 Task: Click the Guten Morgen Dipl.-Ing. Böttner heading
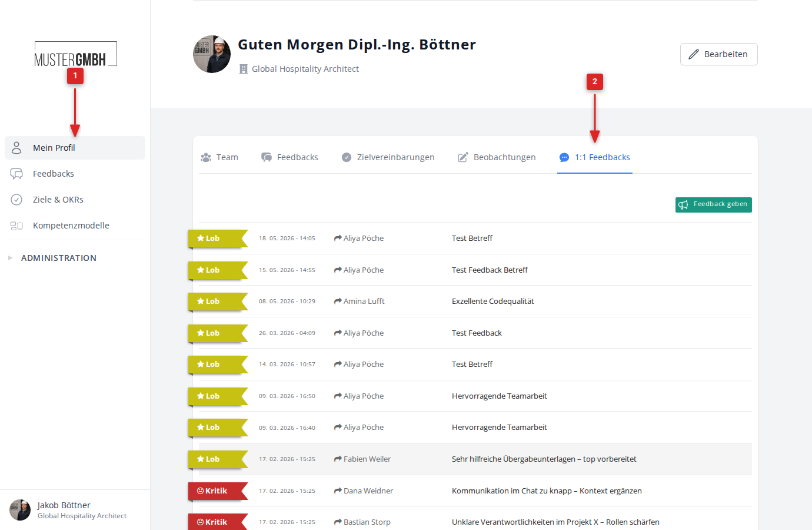pyautogui.click(x=357, y=45)
